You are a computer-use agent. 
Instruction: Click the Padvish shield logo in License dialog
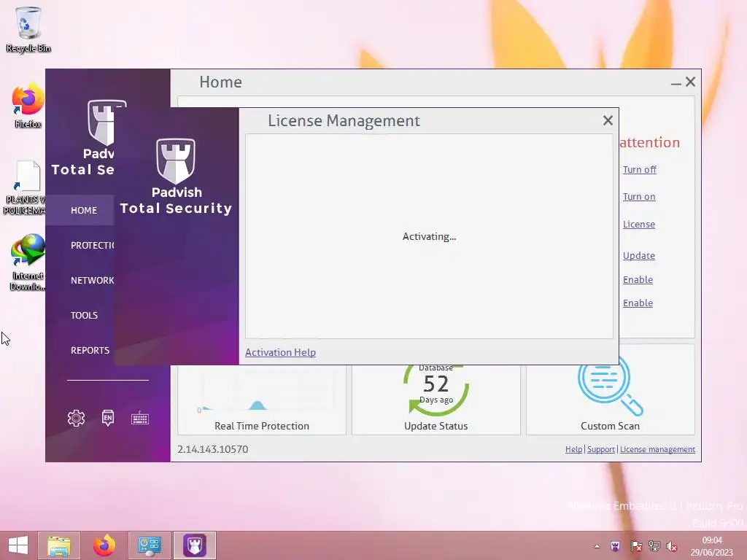pyautogui.click(x=176, y=161)
